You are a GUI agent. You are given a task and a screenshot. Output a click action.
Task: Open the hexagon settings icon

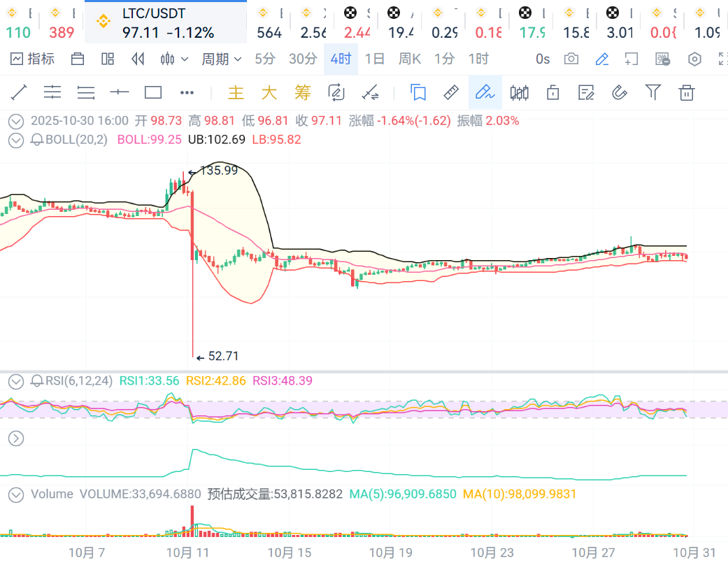tap(694, 59)
